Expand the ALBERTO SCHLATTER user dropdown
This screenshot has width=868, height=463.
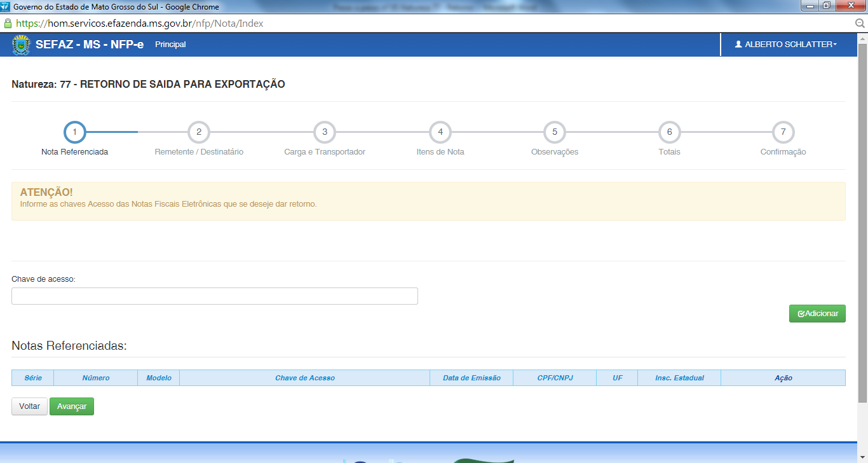pyautogui.click(x=785, y=45)
